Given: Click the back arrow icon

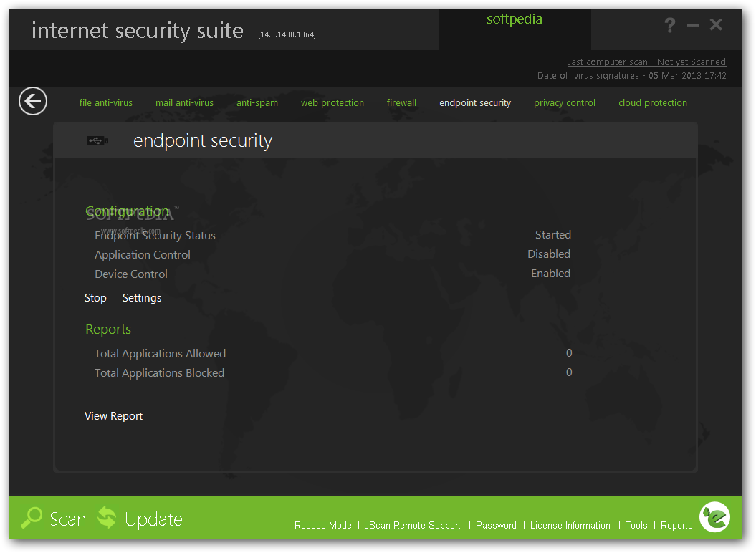Looking at the screenshot, I should tap(33, 101).
